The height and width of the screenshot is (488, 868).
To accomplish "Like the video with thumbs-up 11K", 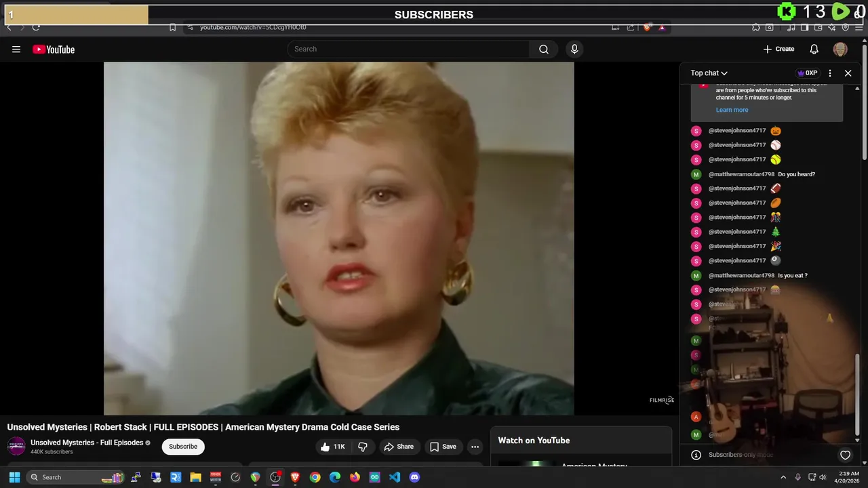I will tap(333, 447).
